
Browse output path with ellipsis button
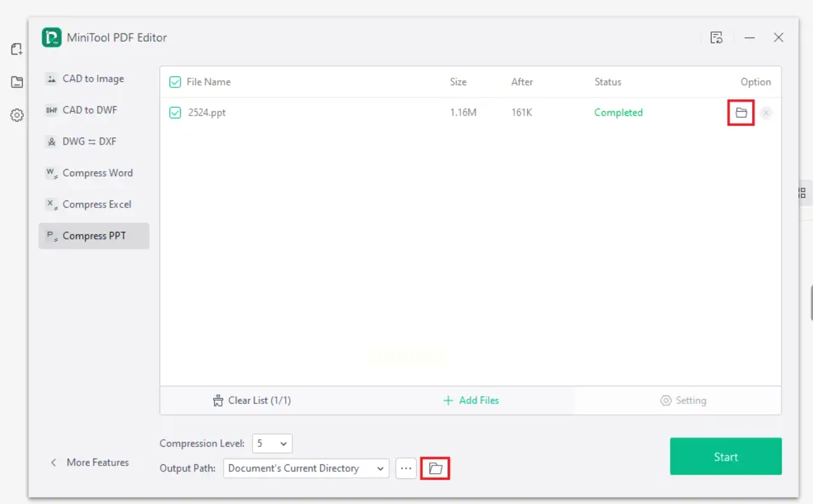(x=406, y=468)
